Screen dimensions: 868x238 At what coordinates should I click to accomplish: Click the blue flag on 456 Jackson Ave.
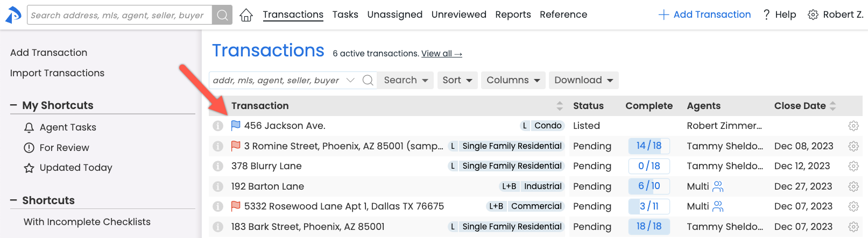[x=236, y=126]
